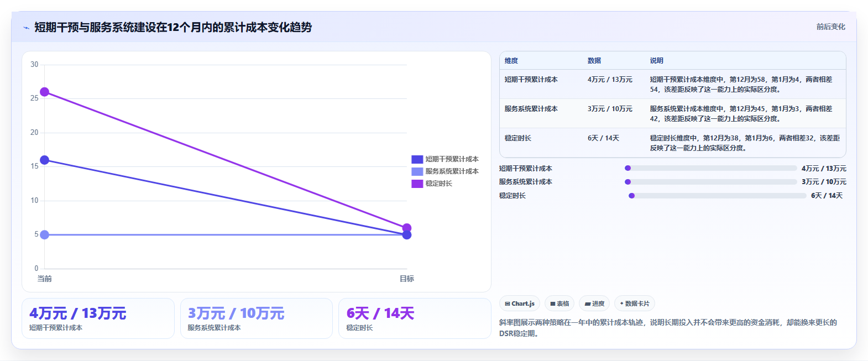Click the 前后变化 label in the header
868x361 pixels.
(x=830, y=27)
